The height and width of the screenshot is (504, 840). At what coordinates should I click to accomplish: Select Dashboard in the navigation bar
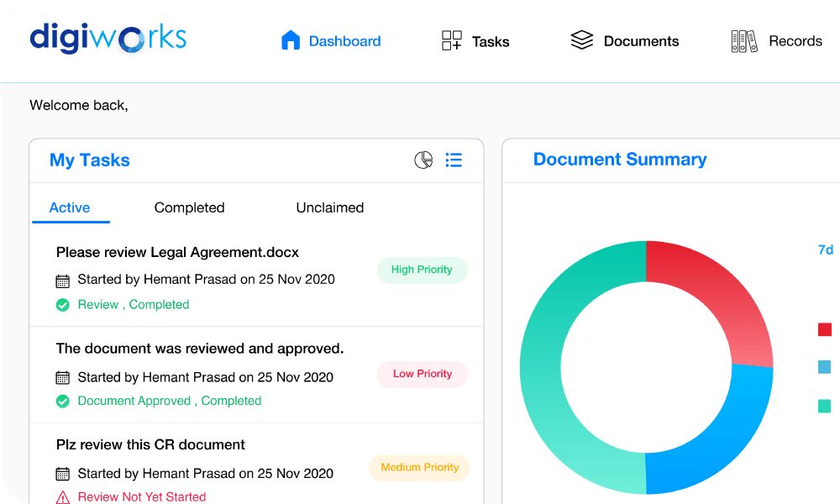(330, 39)
